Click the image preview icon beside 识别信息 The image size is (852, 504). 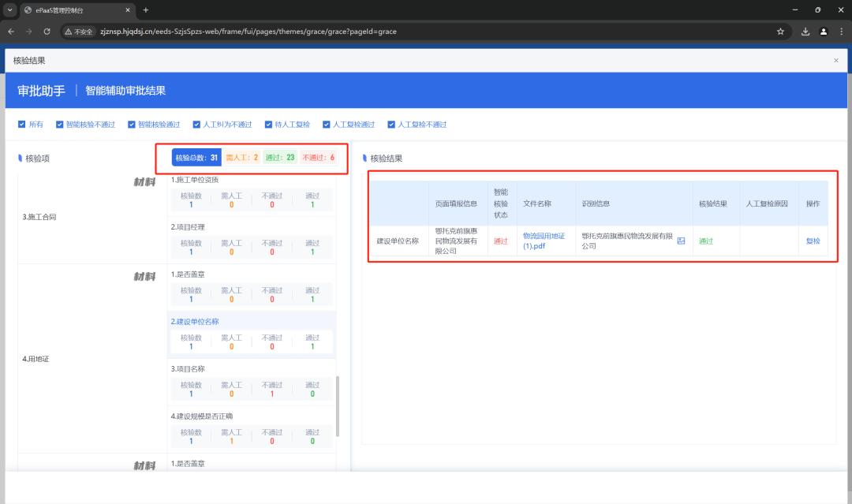click(681, 241)
